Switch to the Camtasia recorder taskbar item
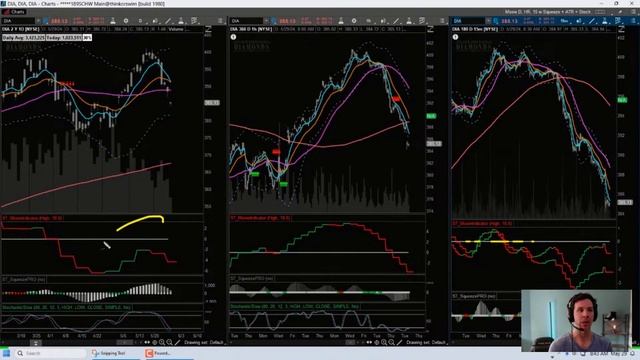This screenshot has height=360, width=640. tap(158, 353)
